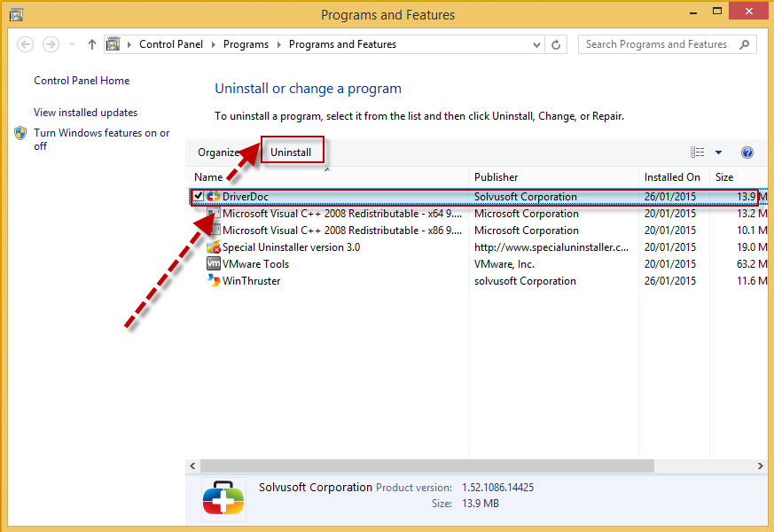Screen dimensions: 774x532
Task: Click the Programs and Features breadcrumb
Action: click(x=342, y=44)
